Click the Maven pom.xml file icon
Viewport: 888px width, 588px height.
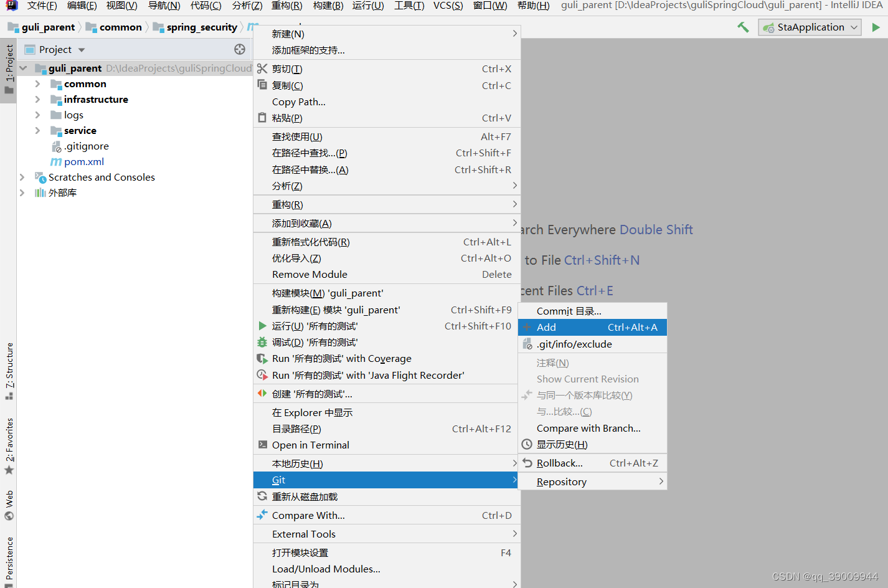pyautogui.click(x=56, y=161)
